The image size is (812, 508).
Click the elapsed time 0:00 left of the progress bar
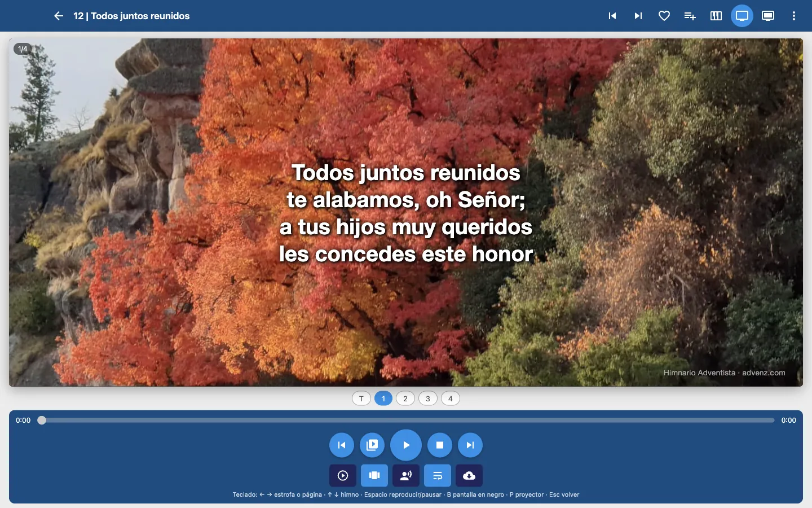(x=23, y=420)
